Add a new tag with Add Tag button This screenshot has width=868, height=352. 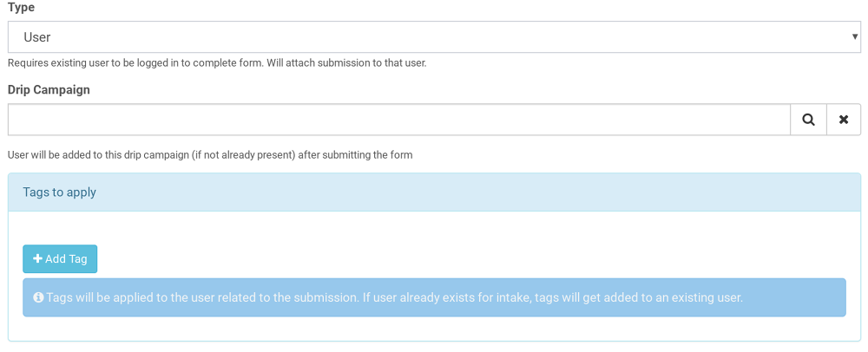[x=60, y=258]
